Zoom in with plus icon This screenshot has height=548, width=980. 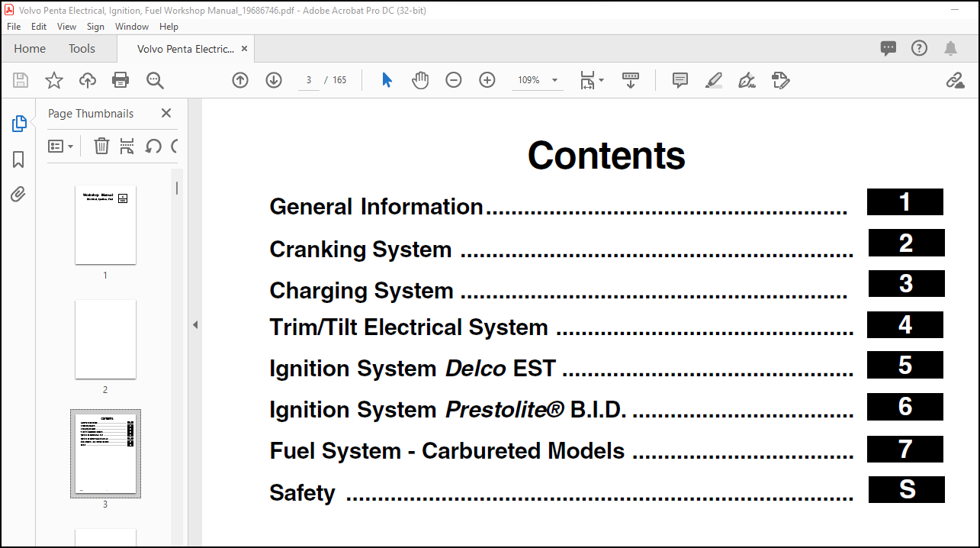(487, 80)
